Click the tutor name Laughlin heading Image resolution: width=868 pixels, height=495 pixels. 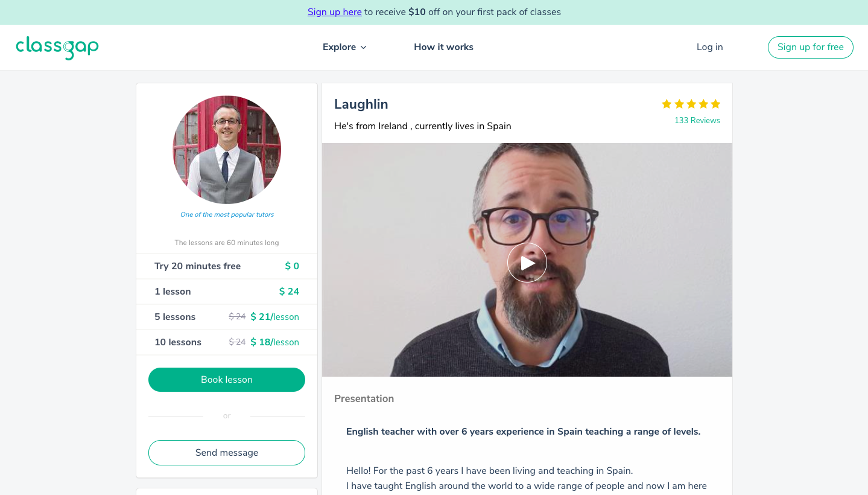[361, 104]
